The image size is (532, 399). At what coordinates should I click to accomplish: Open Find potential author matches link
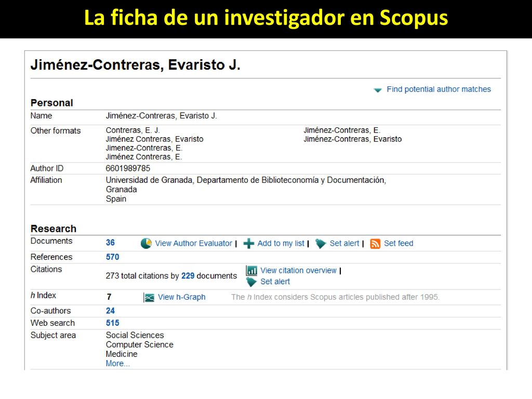point(438,89)
